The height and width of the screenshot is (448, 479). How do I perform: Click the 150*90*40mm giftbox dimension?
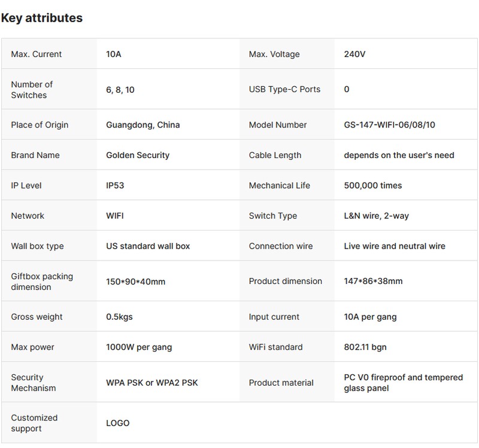(x=135, y=281)
